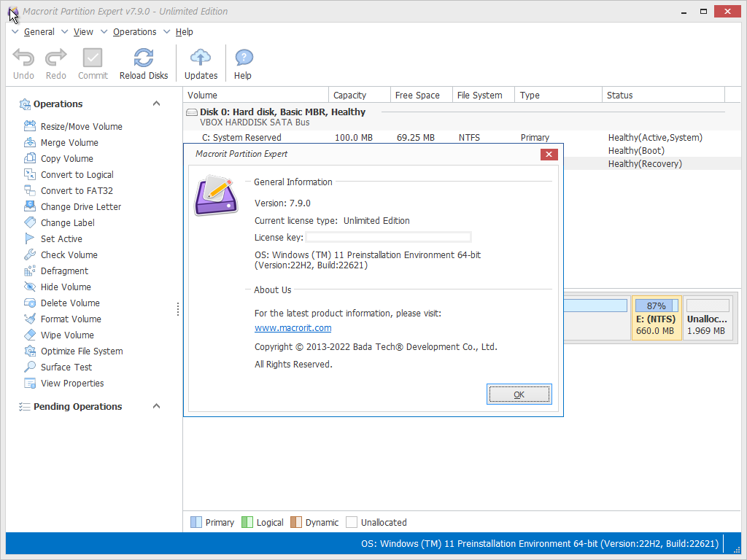Click the Primary legend color swatch
Viewport: 747px width, 560px height.
[196, 522]
